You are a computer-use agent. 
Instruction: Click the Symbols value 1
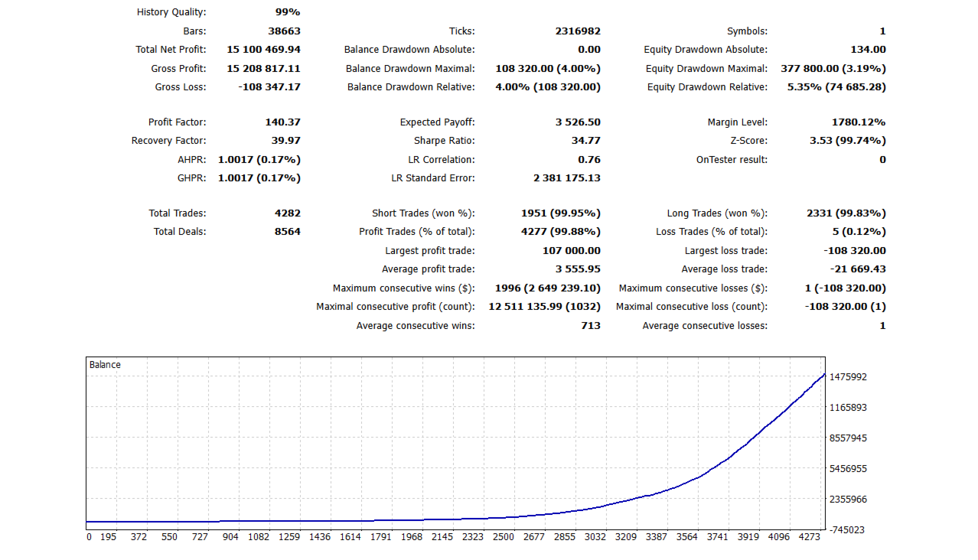[882, 31]
